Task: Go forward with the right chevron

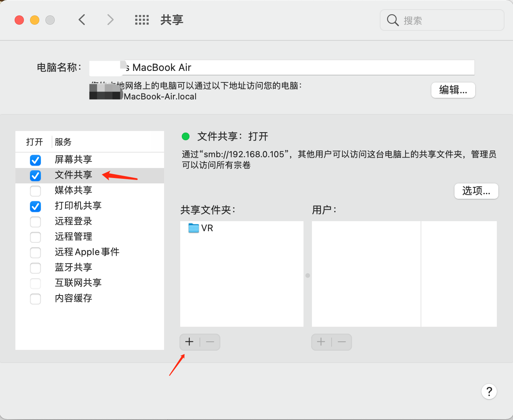Action: pyautogui.click(x=111, y=20)
